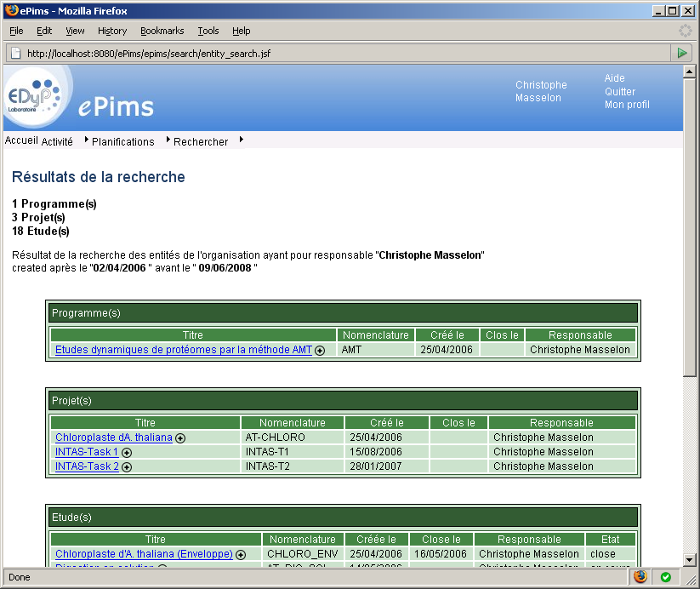
Task: Open the page icon in the location bar
Action: click(x=14, y=52)
